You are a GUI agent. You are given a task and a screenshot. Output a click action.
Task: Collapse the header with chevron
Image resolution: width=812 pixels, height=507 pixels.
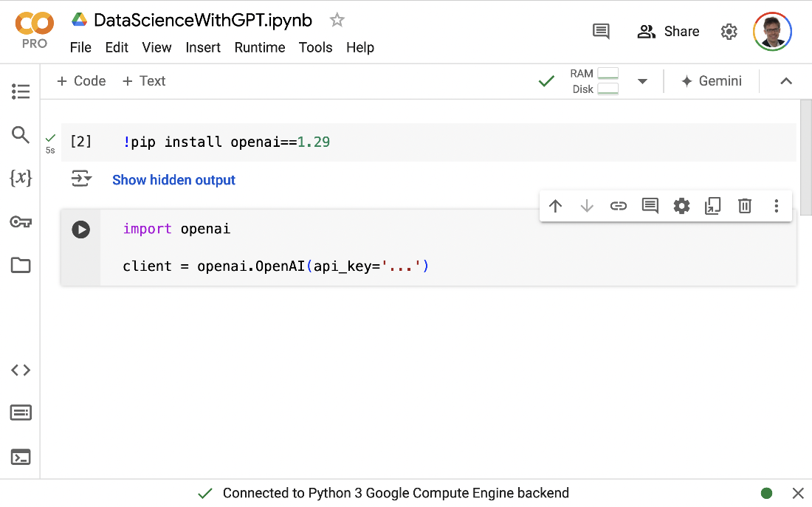786,81
